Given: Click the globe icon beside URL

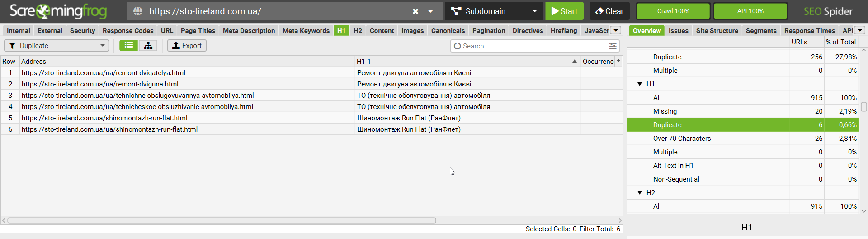Looking at the screenshot, I should (x=138, y=11).
